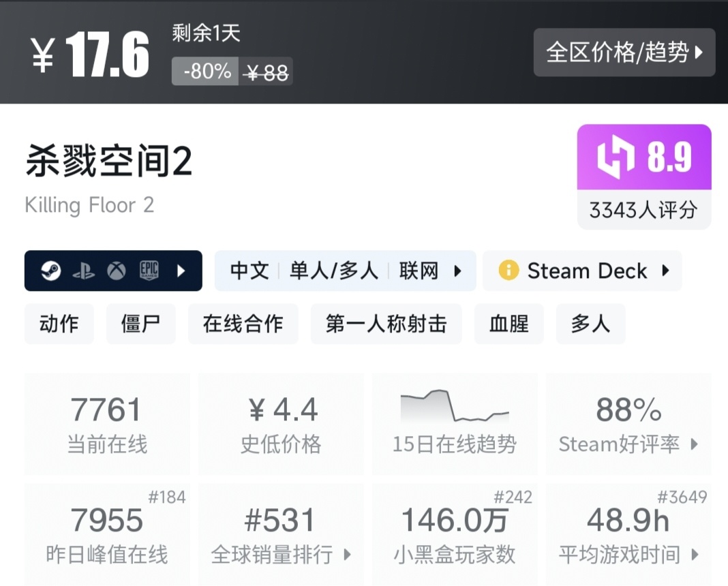This screenshot has height=586, width=728.
Task: Expand Steam Deck compatibility details
Action: point(666,271)
